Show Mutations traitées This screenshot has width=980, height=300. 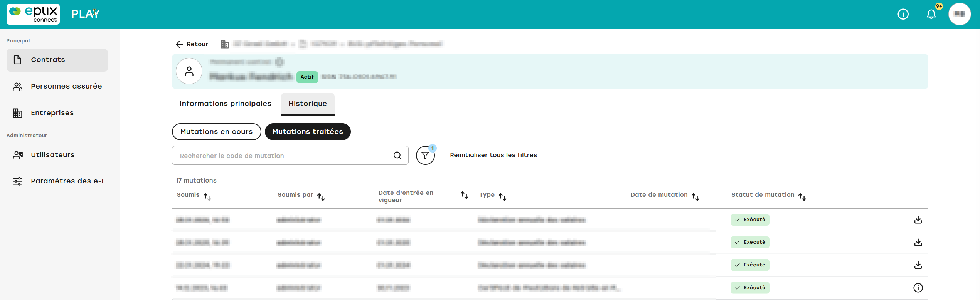[x=308, y=132]
